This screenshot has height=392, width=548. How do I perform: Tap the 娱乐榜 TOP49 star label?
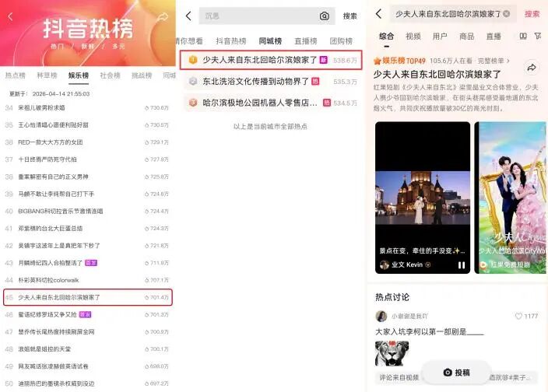coord(400,61)
